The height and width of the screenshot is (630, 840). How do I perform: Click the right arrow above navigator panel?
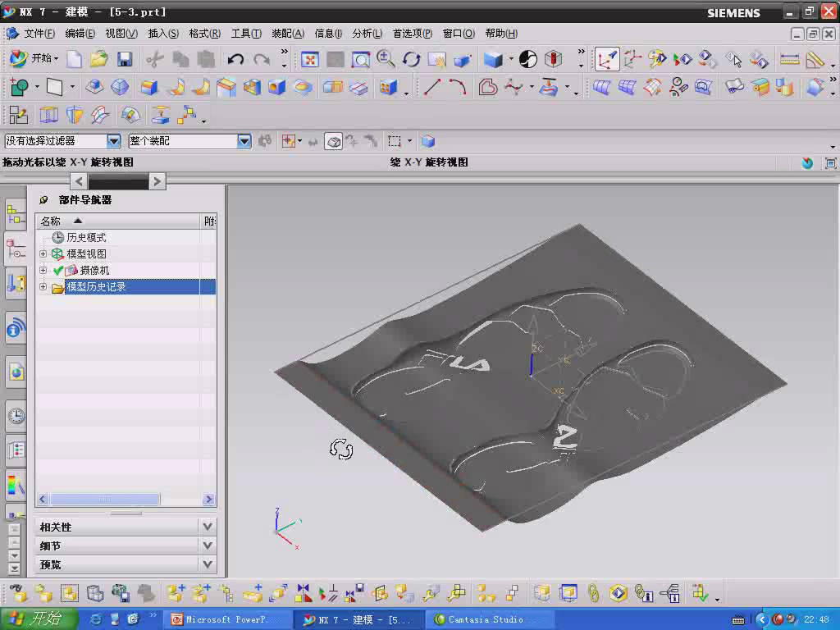157,181
